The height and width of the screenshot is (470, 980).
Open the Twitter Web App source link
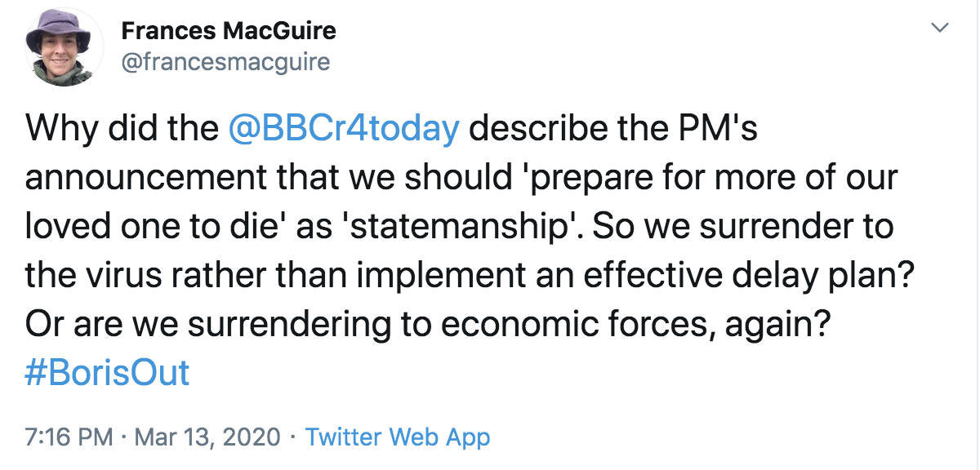(397, 437)
